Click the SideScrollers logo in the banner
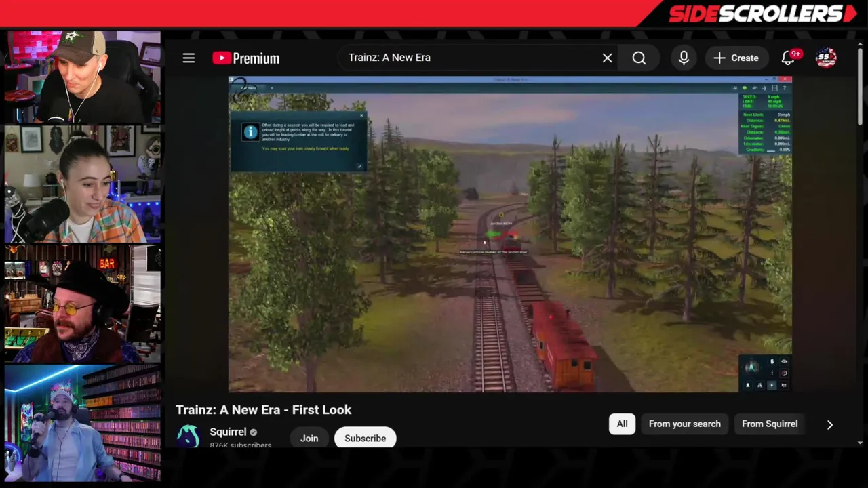Screen dimensions: 868x488 (x=764, y=14)
